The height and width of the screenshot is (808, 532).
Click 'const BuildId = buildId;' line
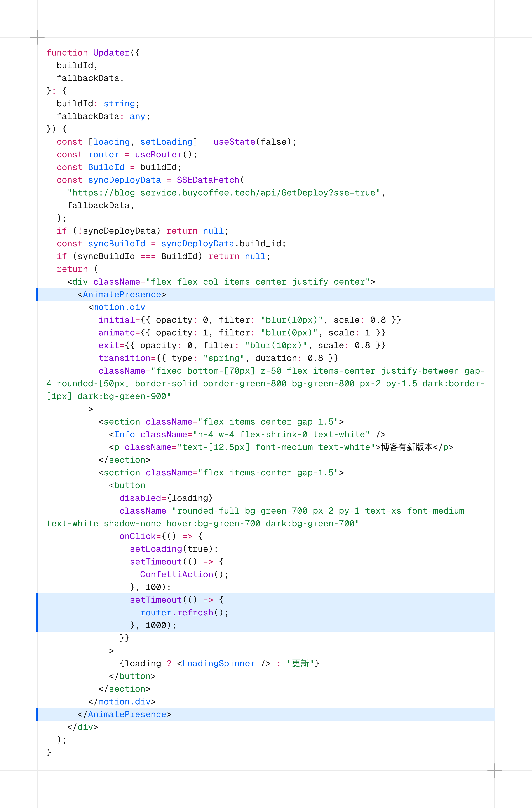[119, 167]
